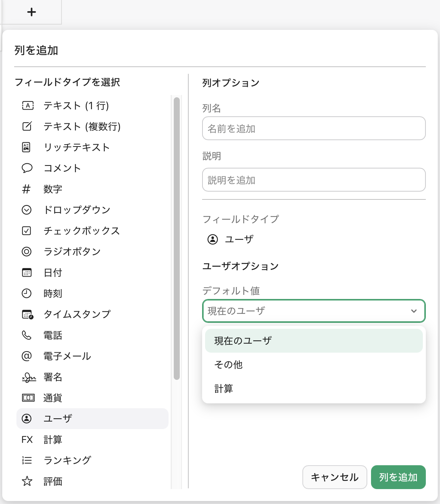Select the 通貨 field type icon

tap(26, 398)
